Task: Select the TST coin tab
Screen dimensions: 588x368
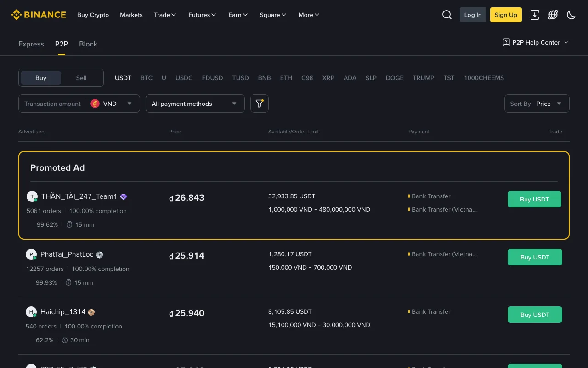Action: tap(449, 78)
